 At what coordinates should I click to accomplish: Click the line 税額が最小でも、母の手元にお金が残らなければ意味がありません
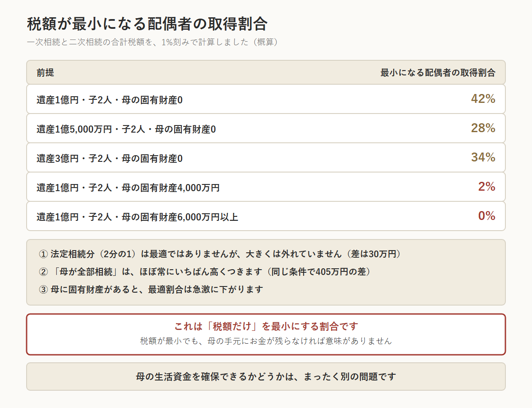pyautogui.click(x=266, y=341)
